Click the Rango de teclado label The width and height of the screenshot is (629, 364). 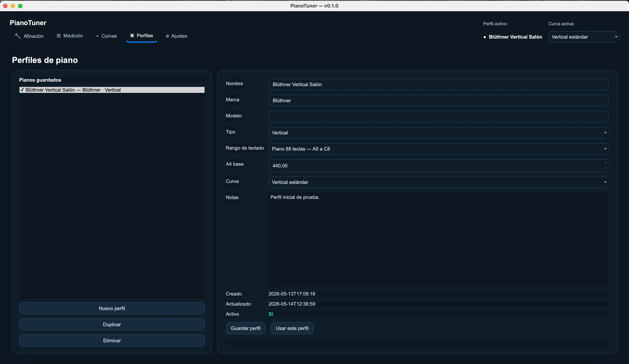click(x=245, y=148)
